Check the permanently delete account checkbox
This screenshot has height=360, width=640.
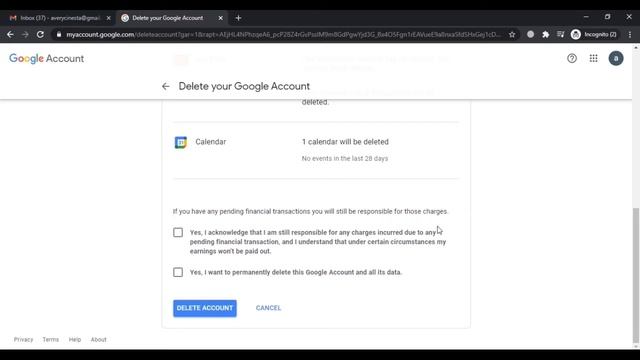[178, 272]
